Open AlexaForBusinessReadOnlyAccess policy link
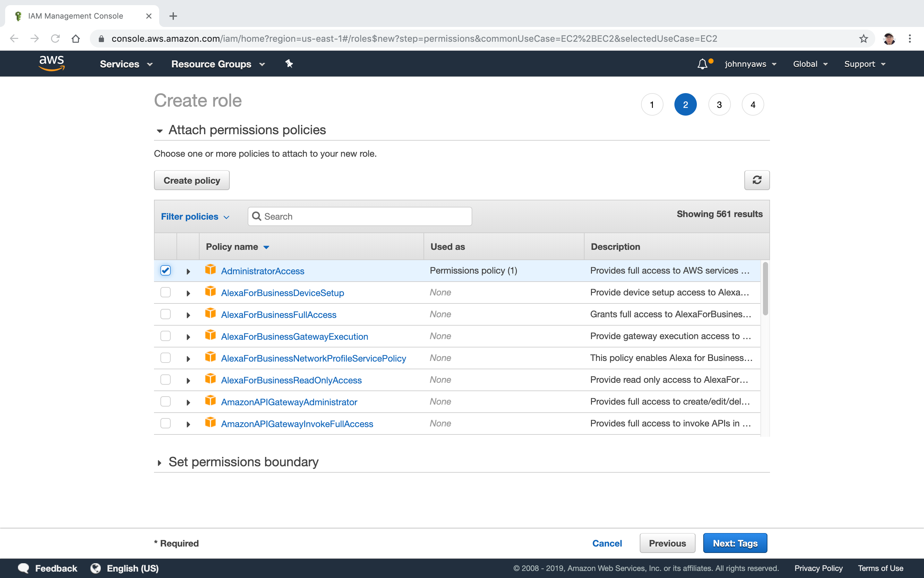Viewport: 924px width, 578px height. 291,380
